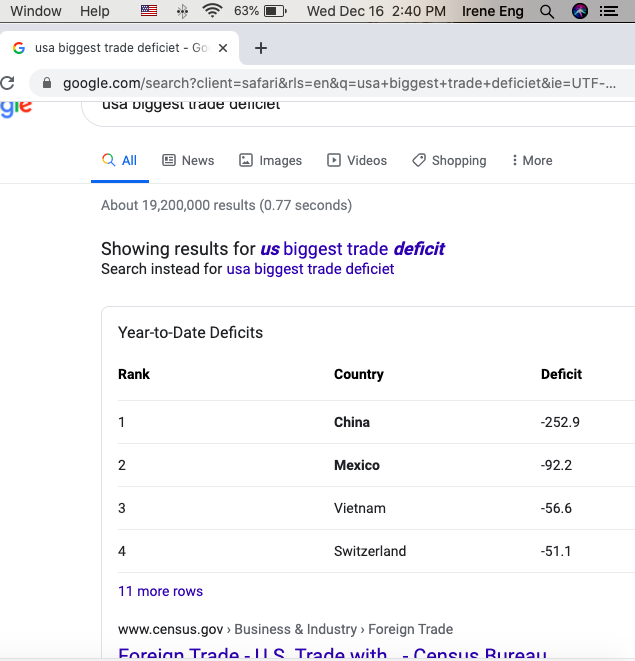635x661 pixels.
Task: Click the browser reload icon
Action: click(8, 83)
